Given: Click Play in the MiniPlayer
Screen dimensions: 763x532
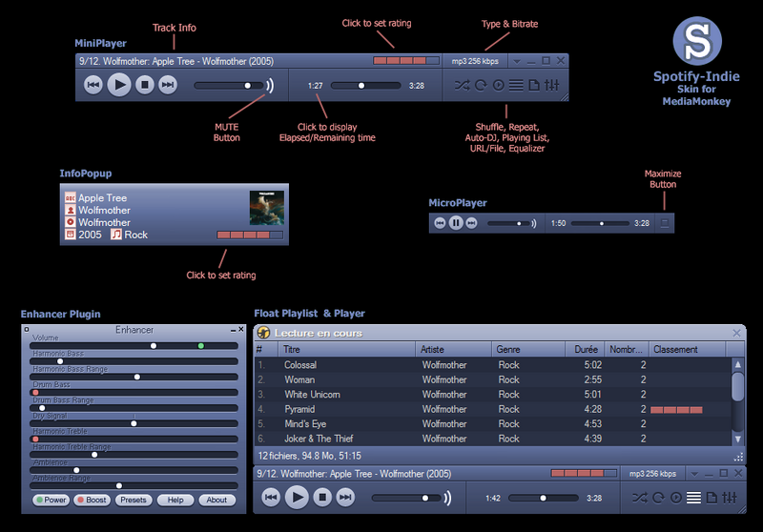Looking at the screenshot, I should pyautogui.click(x=119, y=85).
